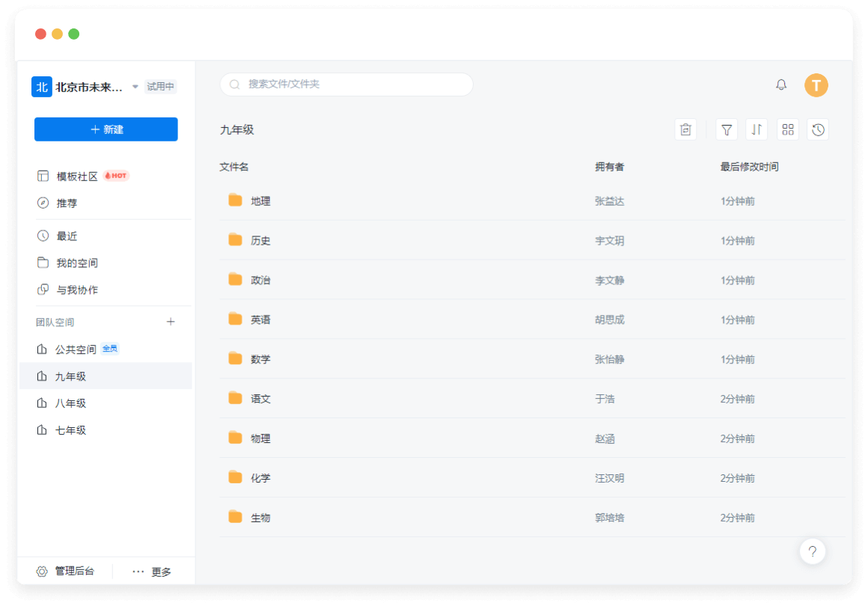Switch to grid view icon
868x606 pixels.
(787, 129)
